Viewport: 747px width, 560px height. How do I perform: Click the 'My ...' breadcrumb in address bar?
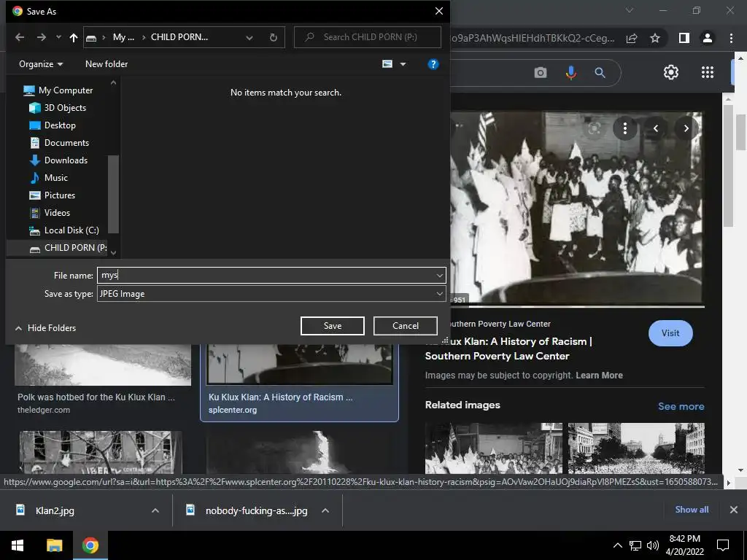coord(123,37)
